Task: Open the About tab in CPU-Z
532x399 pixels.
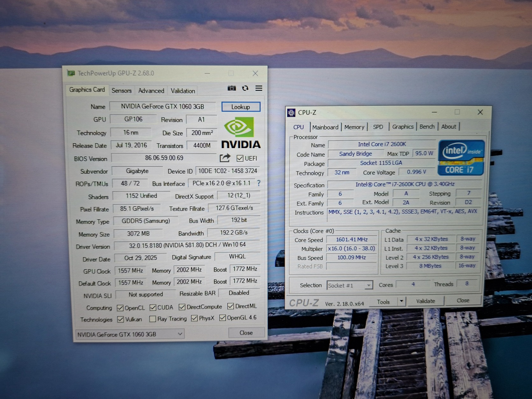Action: click(449, 127)
